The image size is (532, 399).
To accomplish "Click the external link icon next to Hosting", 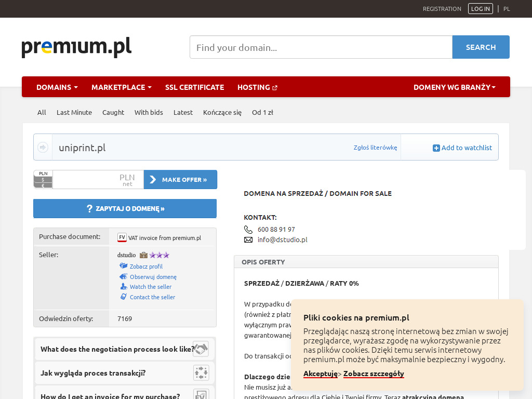I will (x=275, y=88).
